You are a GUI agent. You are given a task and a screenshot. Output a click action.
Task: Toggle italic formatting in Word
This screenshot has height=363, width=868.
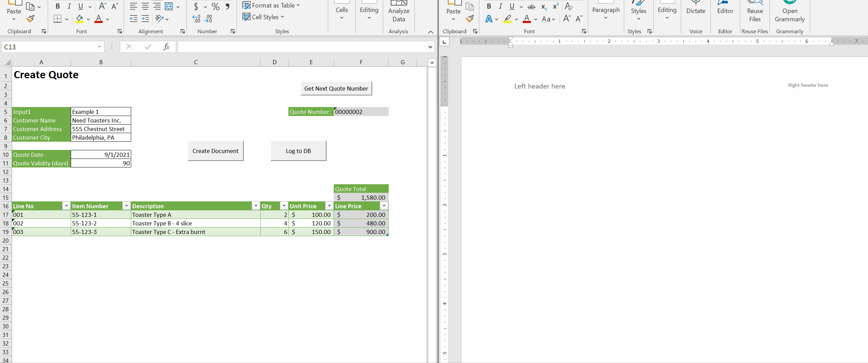pos(500,6)
